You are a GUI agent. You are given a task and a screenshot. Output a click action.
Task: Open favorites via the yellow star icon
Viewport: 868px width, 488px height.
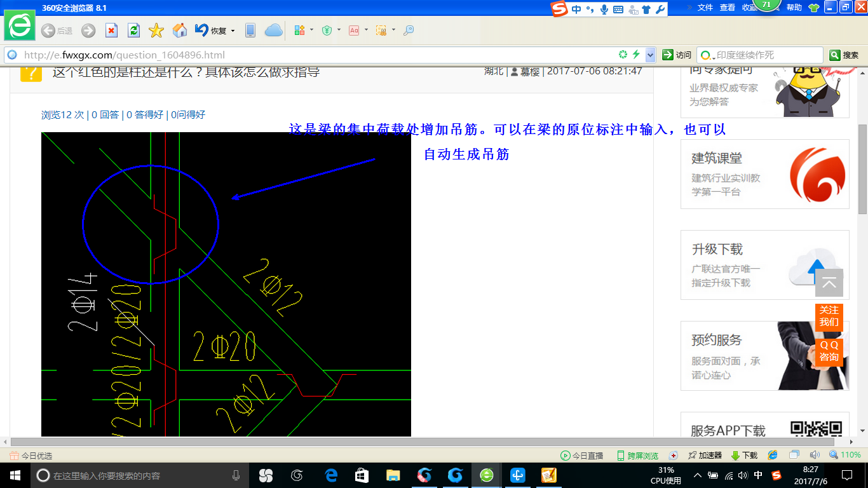click(156, 30)
